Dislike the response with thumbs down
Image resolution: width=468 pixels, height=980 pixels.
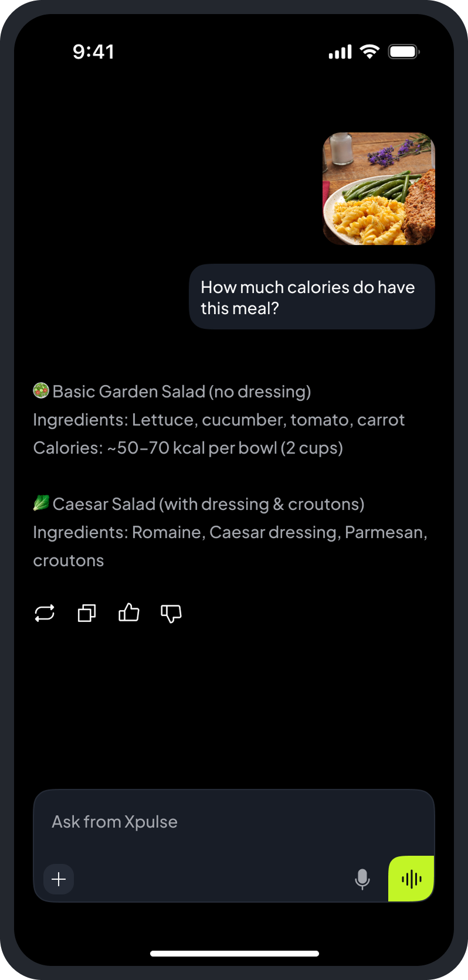[x=171, y=613]
